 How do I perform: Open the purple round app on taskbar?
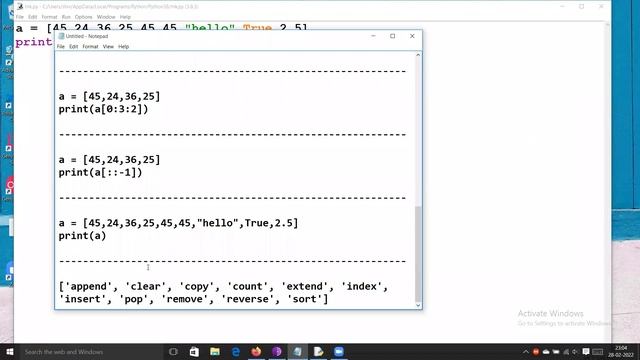[x=277, y=351]
